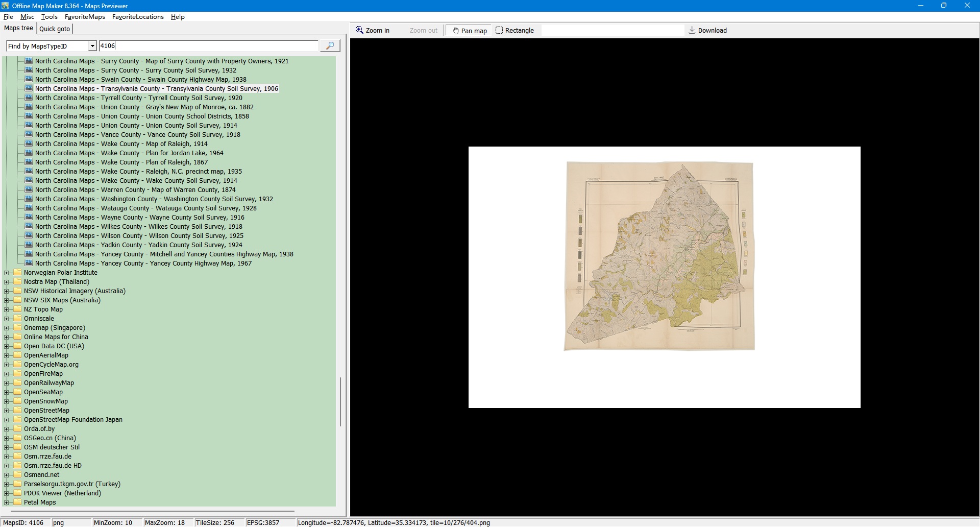Click the NZ Topo Map folder icon
This screenshot has width=980, height=527.
pos(18,309)
